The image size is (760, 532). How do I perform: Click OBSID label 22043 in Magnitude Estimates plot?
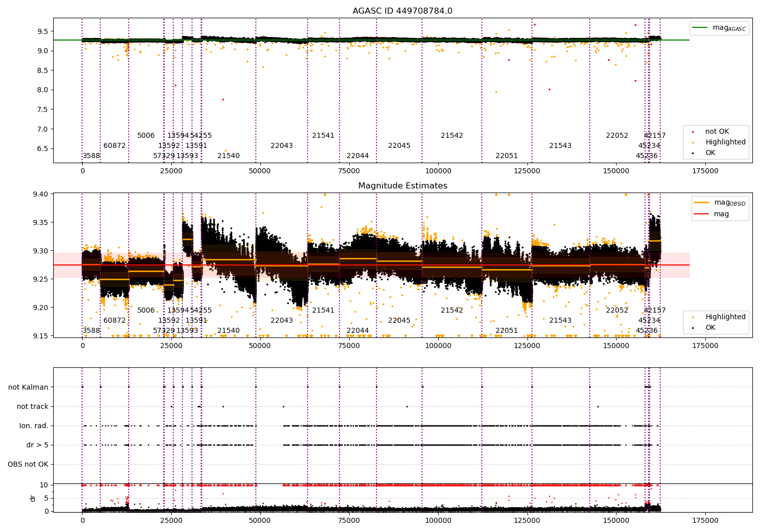coord(282,320)
